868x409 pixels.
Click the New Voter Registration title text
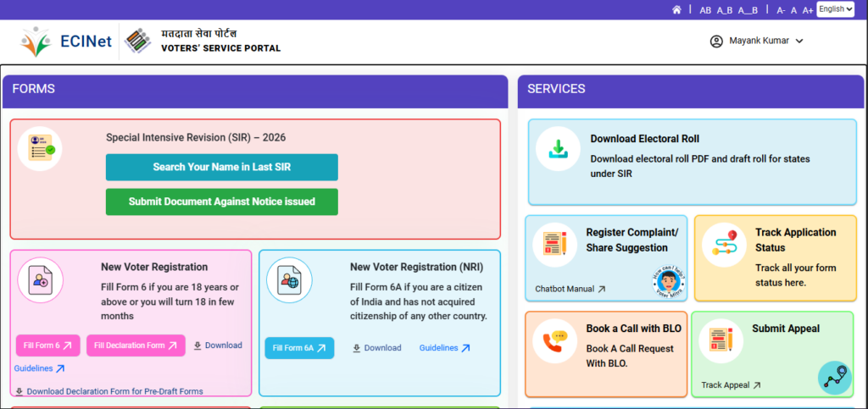click(154, 268)
